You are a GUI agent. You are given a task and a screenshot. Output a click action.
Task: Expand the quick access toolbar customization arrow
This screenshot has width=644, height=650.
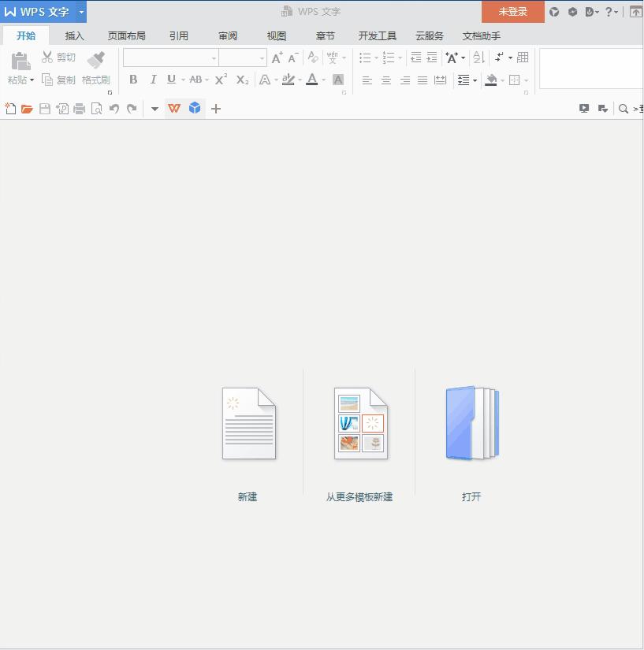point(154,109)
